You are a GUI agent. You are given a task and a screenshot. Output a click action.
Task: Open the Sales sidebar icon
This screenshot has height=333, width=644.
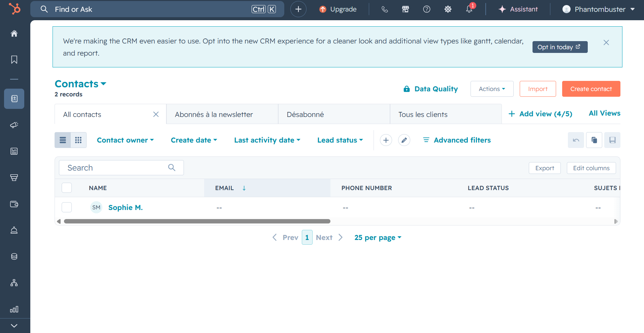[x=14, y=178]
